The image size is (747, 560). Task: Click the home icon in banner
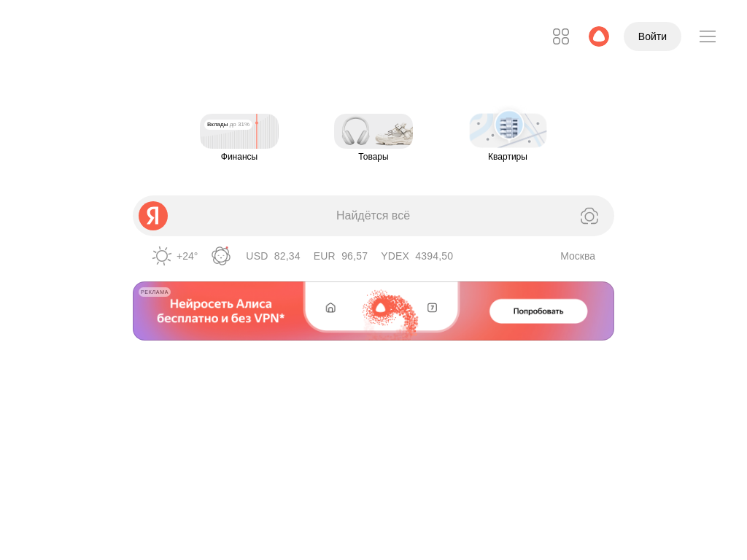click(x=330, y=308)
